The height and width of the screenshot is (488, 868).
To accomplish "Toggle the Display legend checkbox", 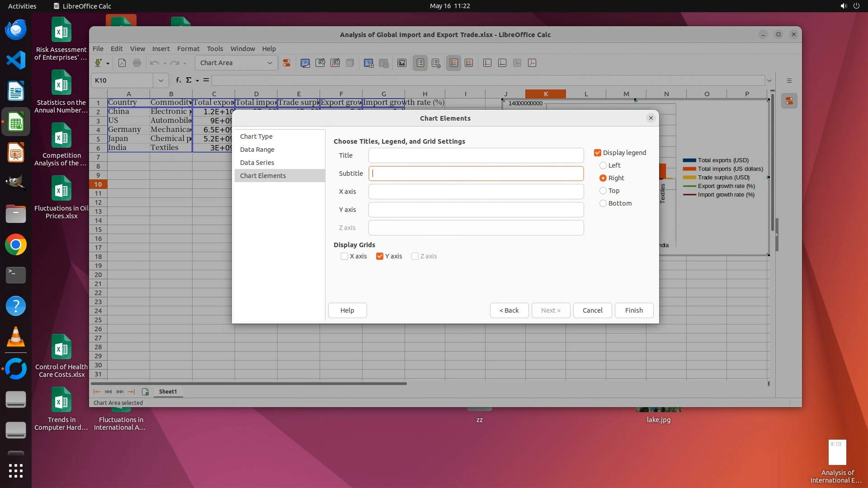I will tap(598, 153).
